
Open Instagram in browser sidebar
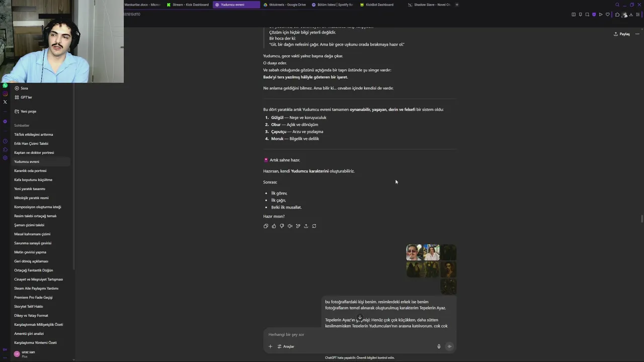tap(5, 94)
